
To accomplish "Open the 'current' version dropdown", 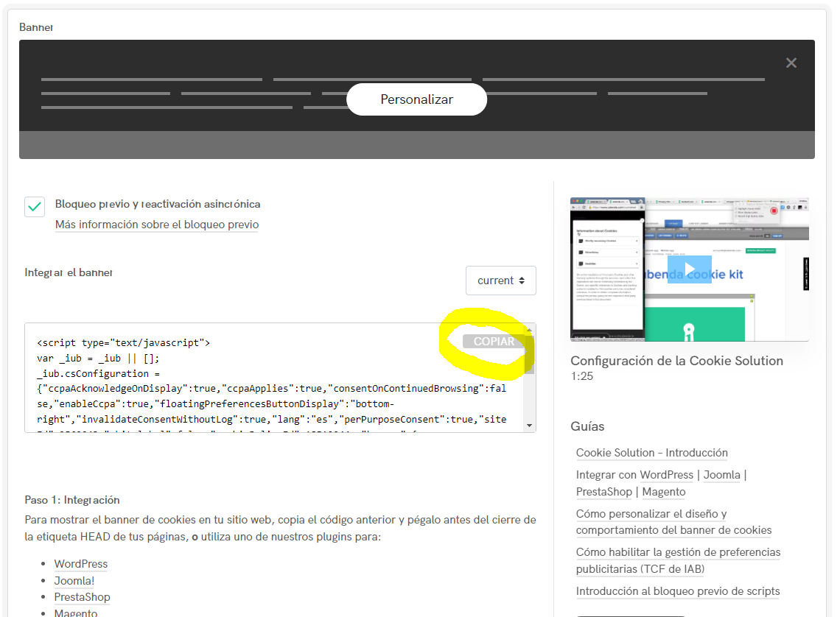I will [500, 281].
